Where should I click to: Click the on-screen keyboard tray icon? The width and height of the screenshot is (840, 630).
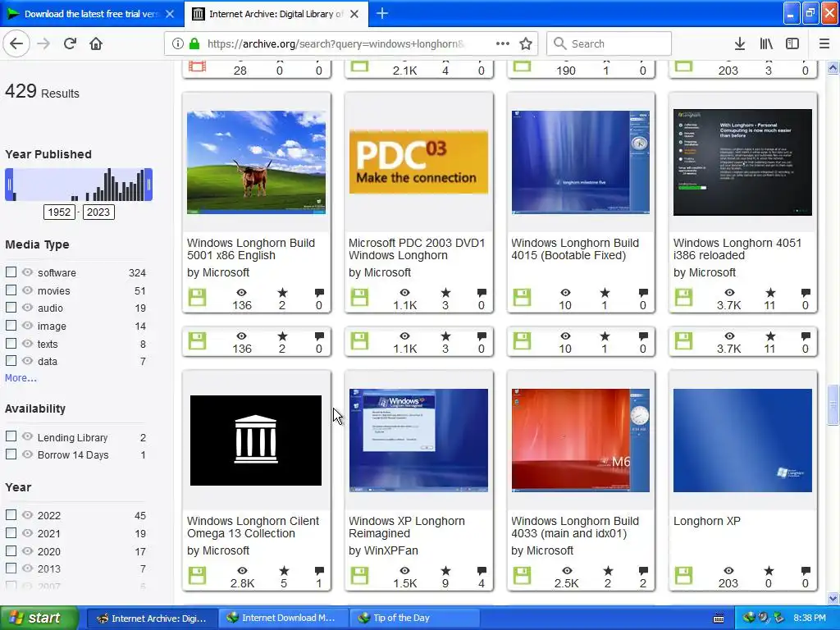pos(719,619)
